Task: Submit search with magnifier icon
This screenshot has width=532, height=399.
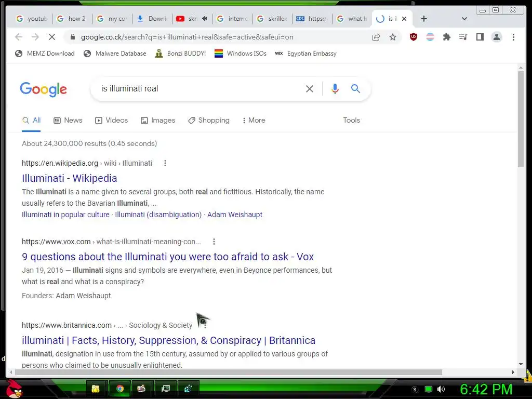Action: point(355,89)
